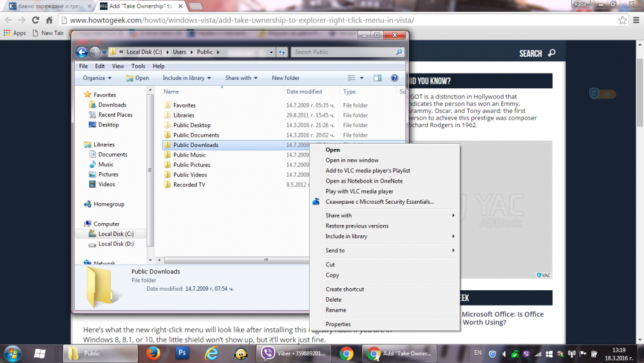Image resolution: width=644 pixels, height=363 pixels.
Task: Click the Explorer Forward arrow button
Action: (x=95, y=52)
